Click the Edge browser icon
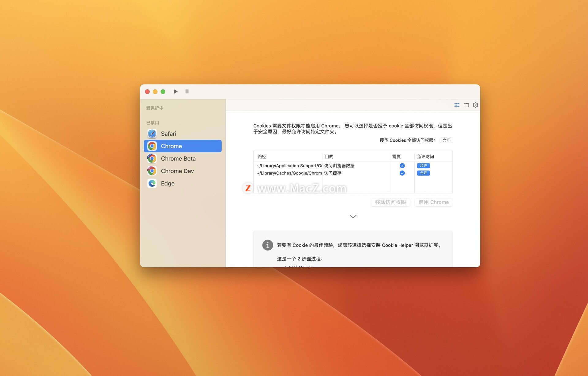This screenshot has height=376, width=588. point(152,183)
